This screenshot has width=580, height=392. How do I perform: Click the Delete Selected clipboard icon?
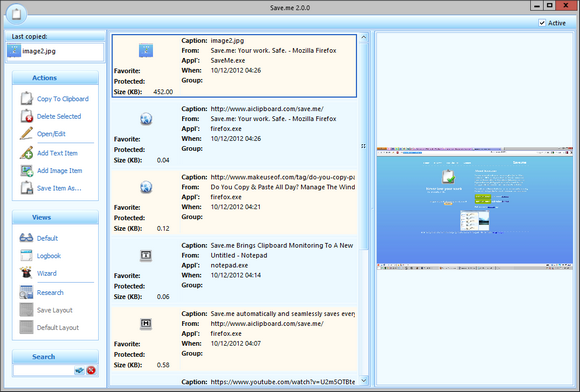coord(27,116)
